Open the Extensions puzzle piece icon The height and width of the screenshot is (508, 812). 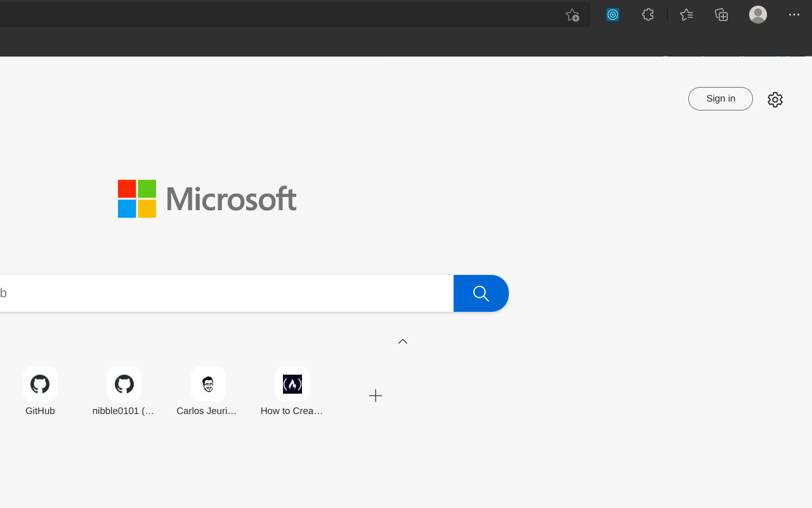(648, 15)
